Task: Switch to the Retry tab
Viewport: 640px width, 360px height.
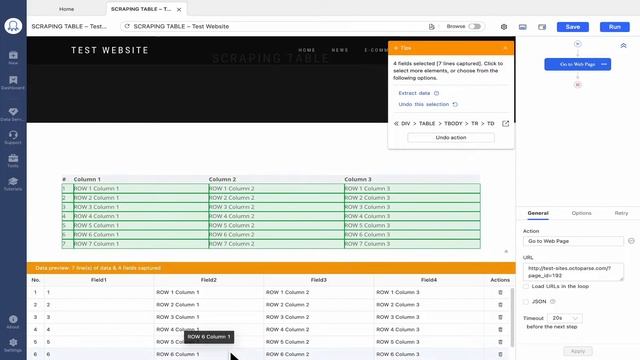Action: click(621, 213)
